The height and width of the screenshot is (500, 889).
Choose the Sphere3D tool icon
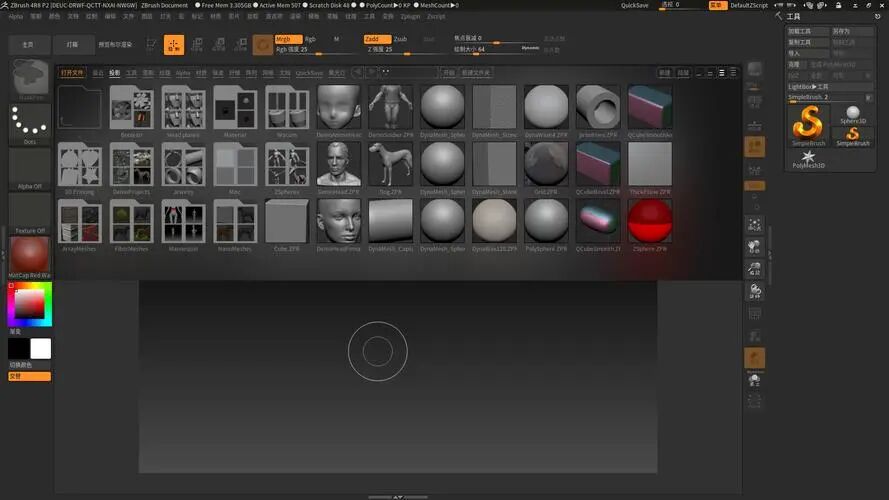(853, 115)
